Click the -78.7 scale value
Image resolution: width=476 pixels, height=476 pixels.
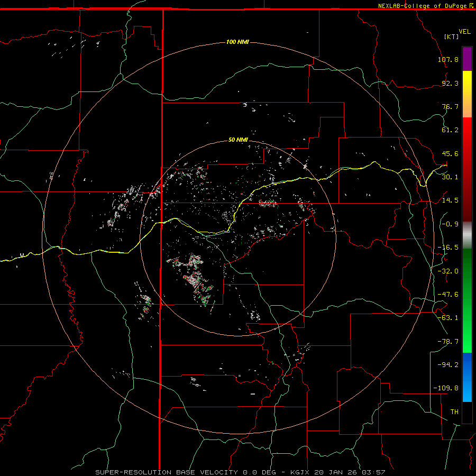point(448,341)
